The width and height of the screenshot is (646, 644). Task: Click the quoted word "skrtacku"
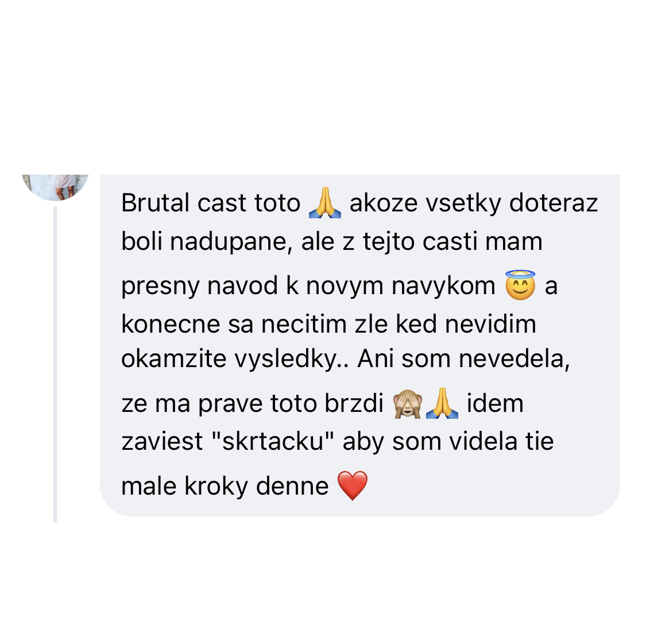[272, 442]
